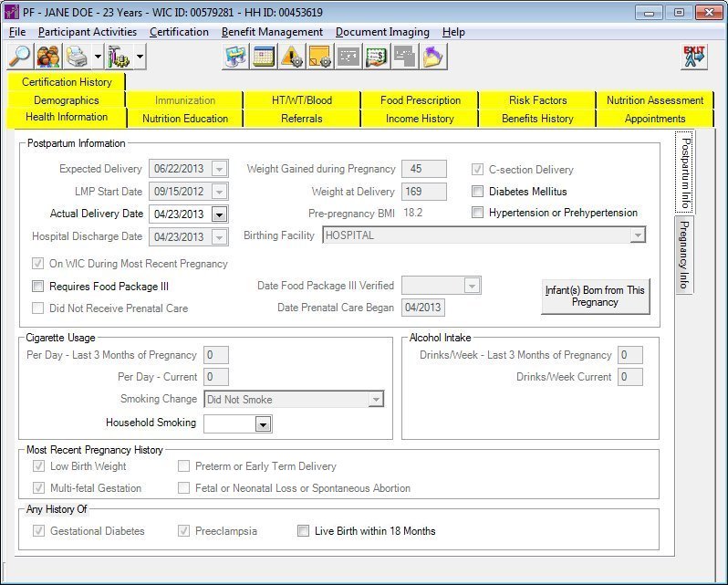Open Smoking Change dropdown

coord(376,400)
